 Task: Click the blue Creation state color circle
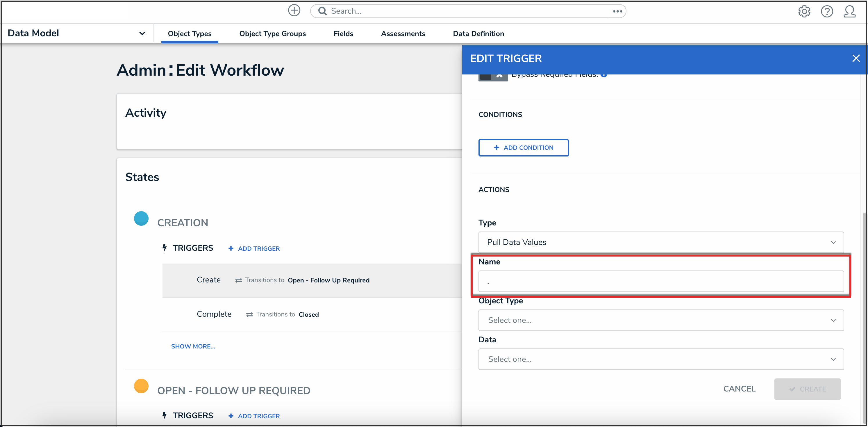pos(141,218)
